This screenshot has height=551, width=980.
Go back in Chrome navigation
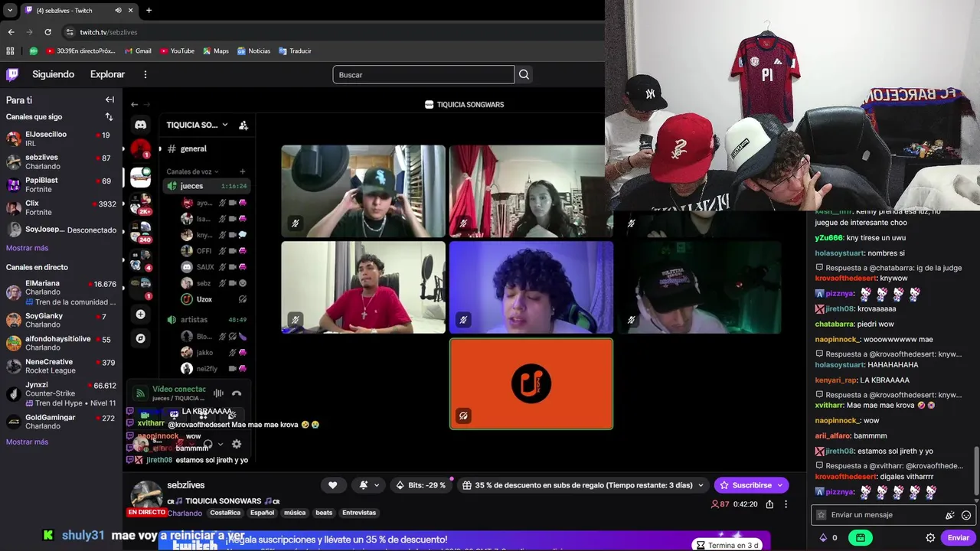coord(11,32)
